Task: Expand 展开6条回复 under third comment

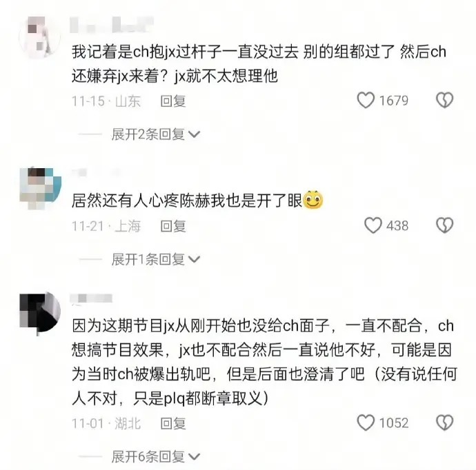Action: click(155, 457)
